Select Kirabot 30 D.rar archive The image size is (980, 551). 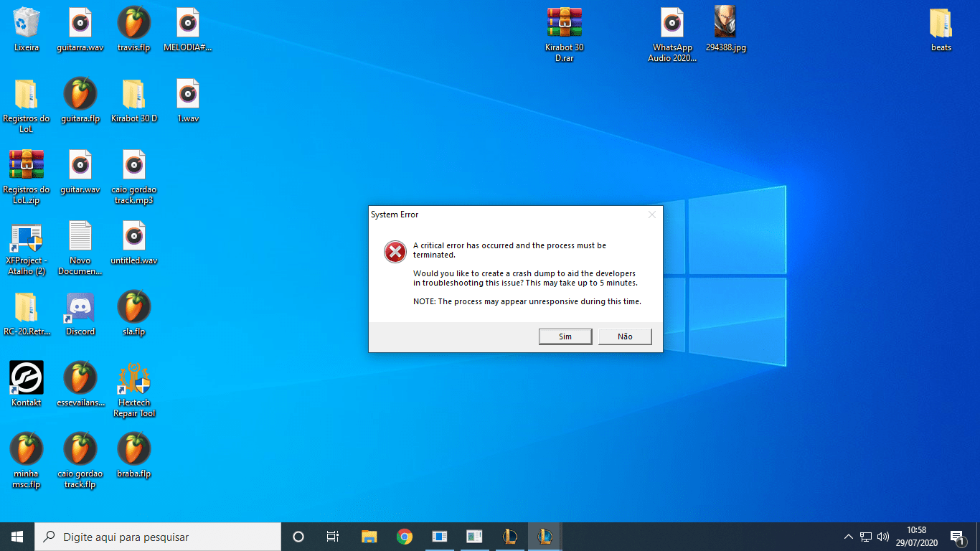pyautogui.click(x=565, y=34)
